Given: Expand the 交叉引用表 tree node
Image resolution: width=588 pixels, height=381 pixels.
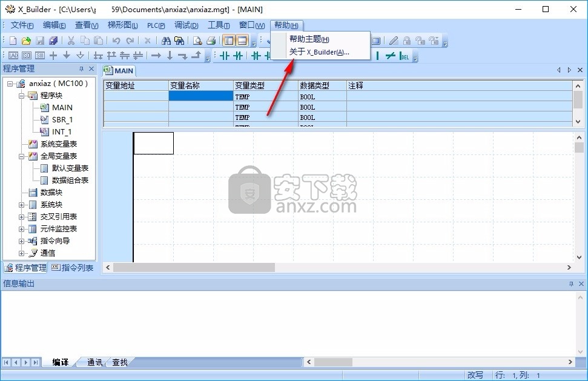Looking at the screenshot, I should coord(21,217).
